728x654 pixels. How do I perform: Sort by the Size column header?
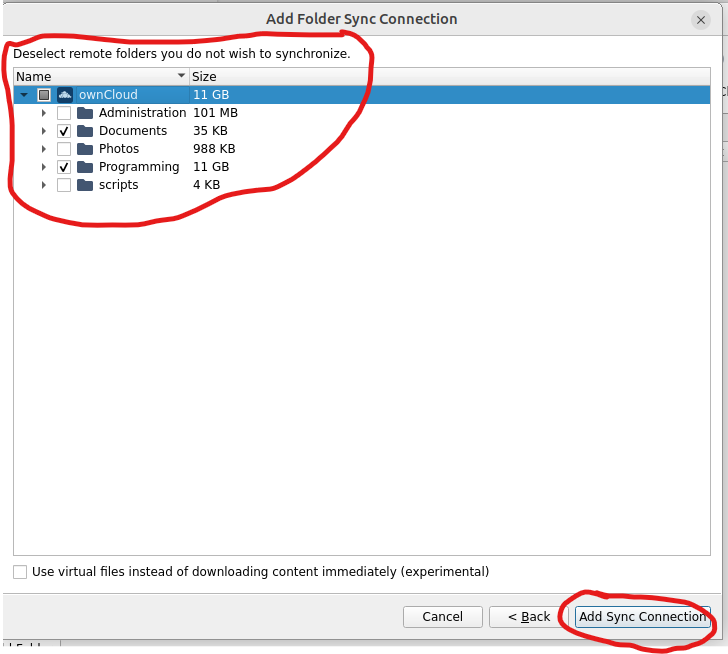(x=449, y=77)
